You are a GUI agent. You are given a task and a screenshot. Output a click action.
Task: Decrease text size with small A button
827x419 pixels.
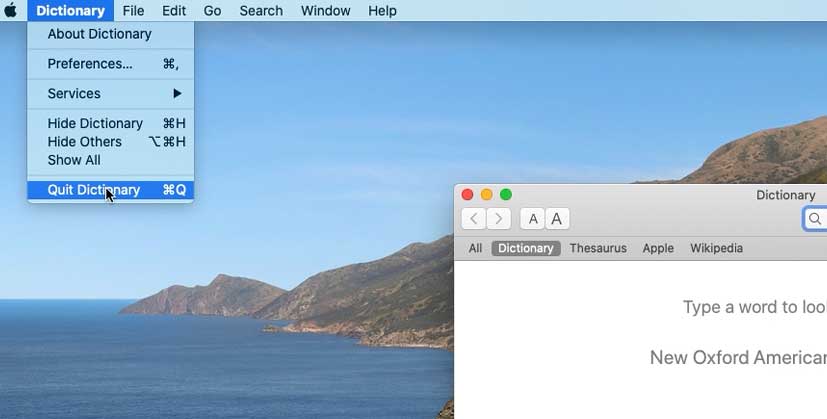[533, 218]
